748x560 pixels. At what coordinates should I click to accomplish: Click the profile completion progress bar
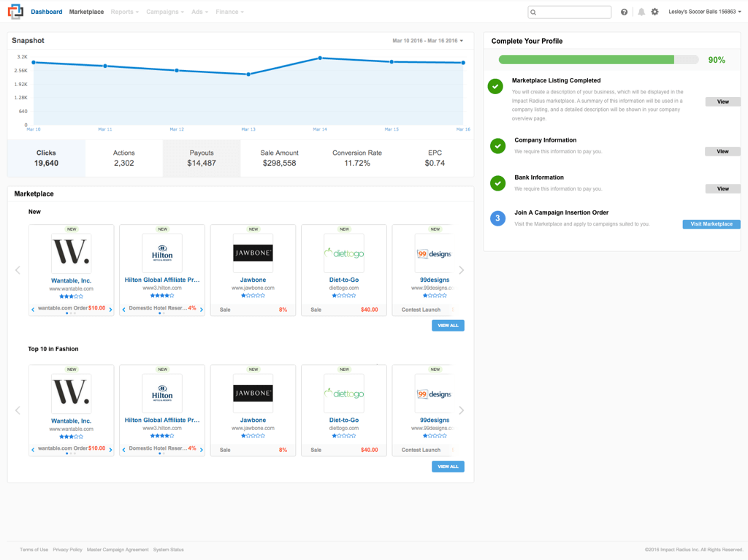[598, 60]
